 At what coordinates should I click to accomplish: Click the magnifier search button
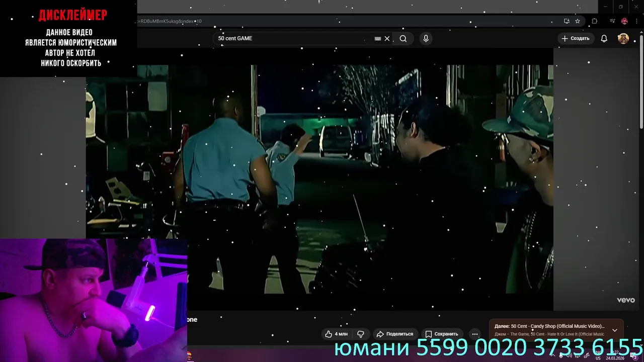tap(403, 38)
